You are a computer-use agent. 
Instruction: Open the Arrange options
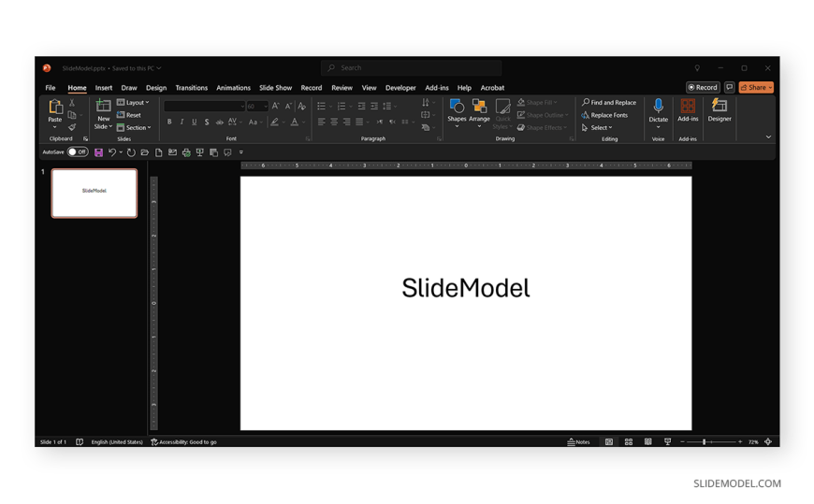[x=479, y=112]
